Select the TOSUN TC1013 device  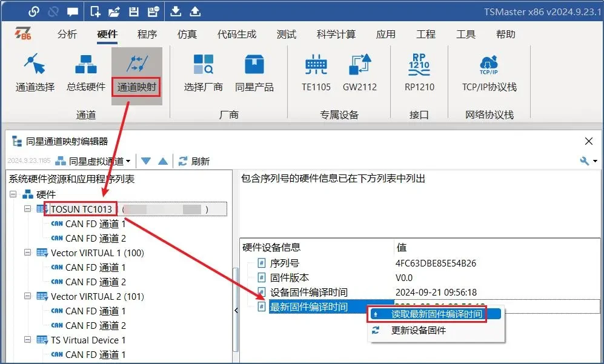pos(82,209)
